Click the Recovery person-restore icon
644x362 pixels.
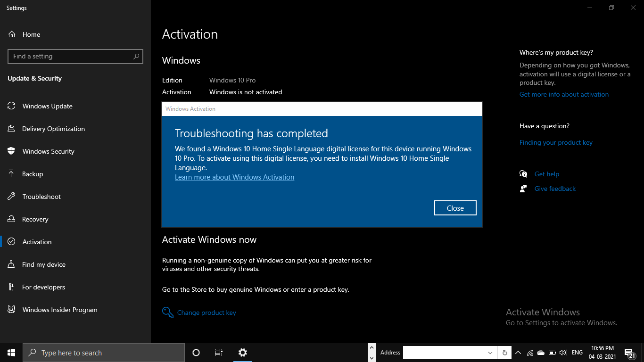click(11, 219)
